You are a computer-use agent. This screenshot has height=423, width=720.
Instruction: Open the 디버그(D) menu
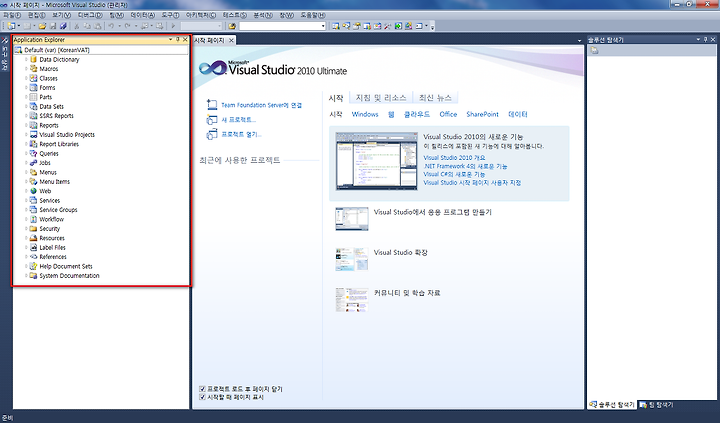click(x=90, y=15)
